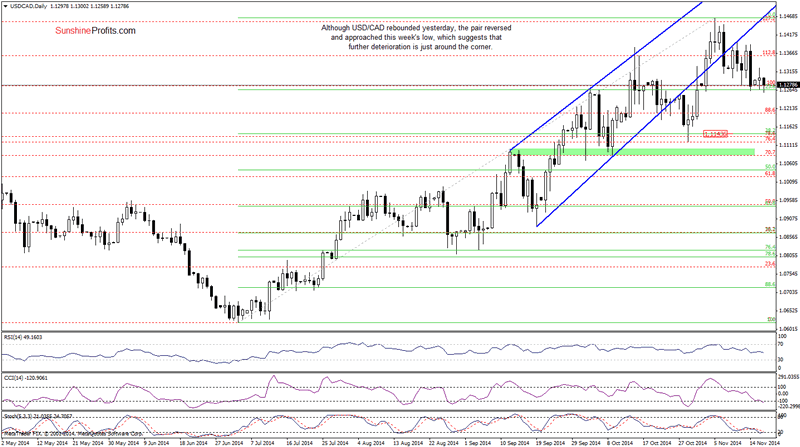The height and width of the screenshot is (447, 800).
Task: Click the 1.14175 price axis label
Action: pos(788,35)
